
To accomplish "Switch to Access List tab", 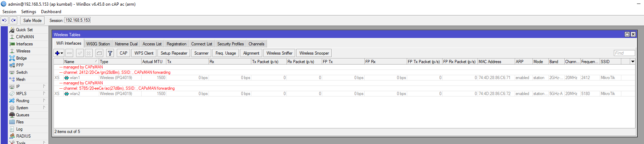I will pos(152,44).
